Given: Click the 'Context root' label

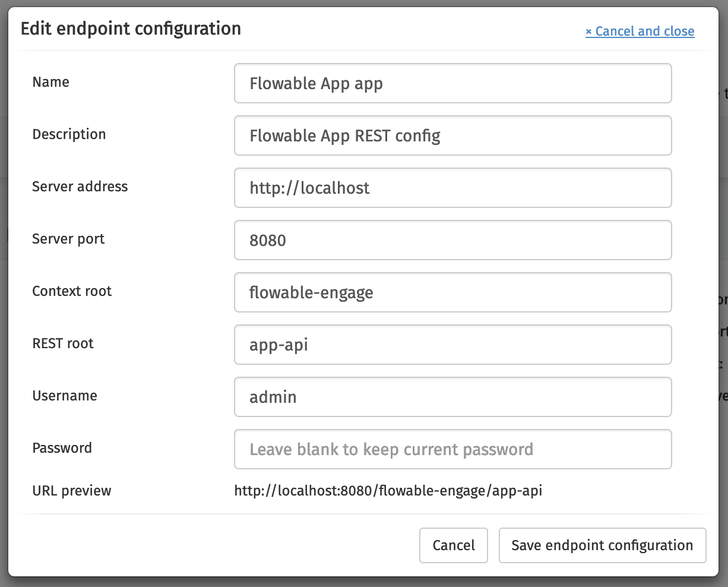Looking at the screenshot, I should tap(72, 291).
